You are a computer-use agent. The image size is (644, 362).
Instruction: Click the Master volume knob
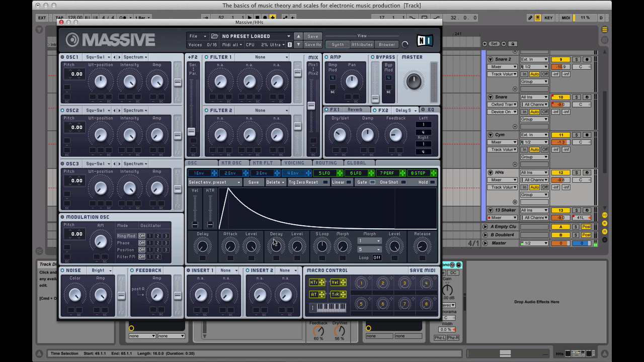[x=414, y=80]
